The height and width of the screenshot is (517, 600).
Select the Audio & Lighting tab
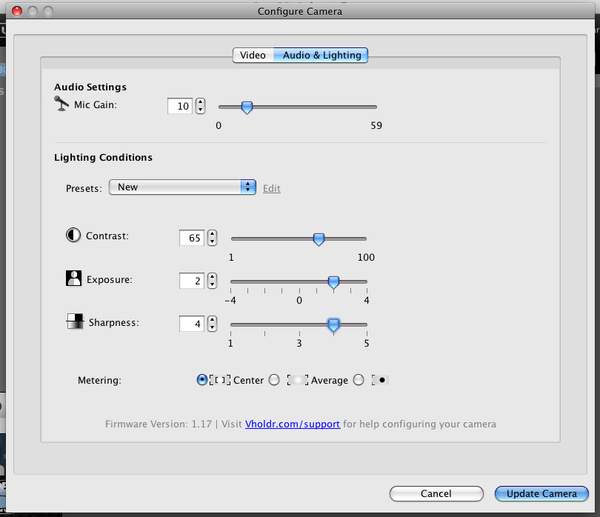tap(321, 55)
